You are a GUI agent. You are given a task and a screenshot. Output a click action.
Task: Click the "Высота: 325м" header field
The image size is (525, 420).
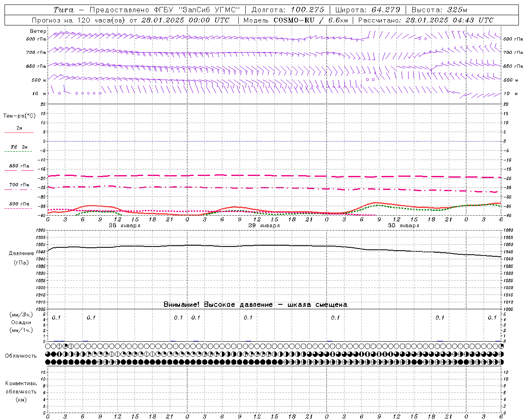(x=439, y=10)
